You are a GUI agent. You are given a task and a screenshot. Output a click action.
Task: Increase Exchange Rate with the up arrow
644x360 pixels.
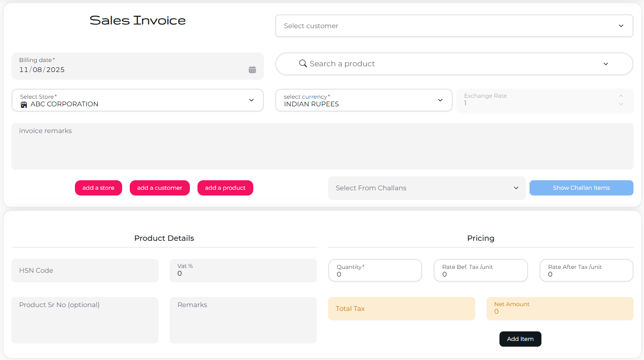[621, 96]
